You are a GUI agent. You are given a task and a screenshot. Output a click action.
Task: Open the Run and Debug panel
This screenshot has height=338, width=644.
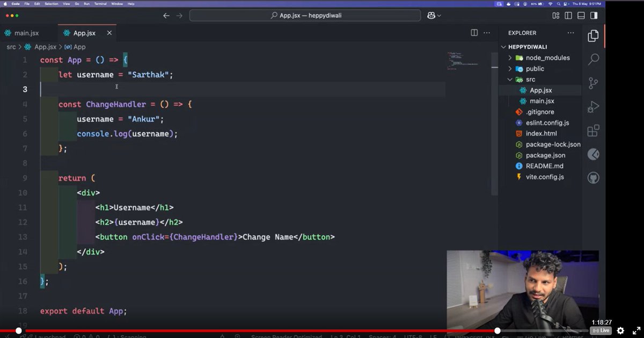[x=592, y=107]
